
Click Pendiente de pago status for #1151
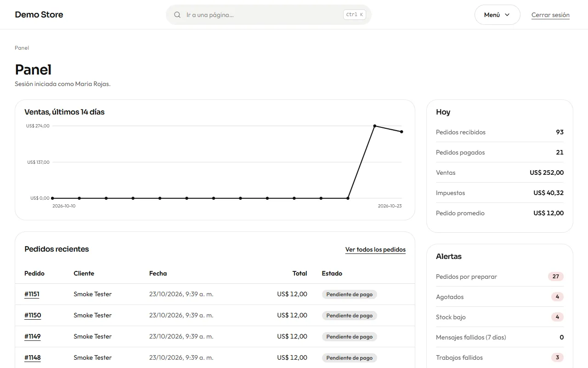coord(350,294)
